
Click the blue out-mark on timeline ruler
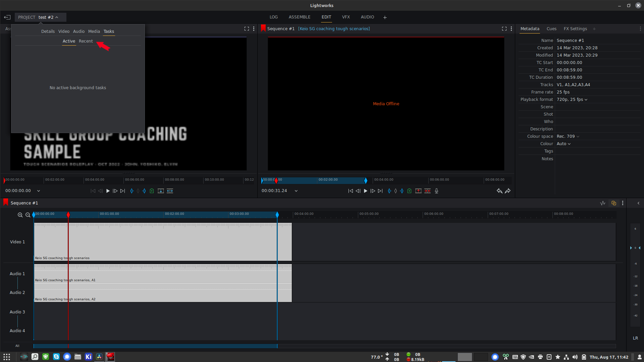tap(277, 215)
